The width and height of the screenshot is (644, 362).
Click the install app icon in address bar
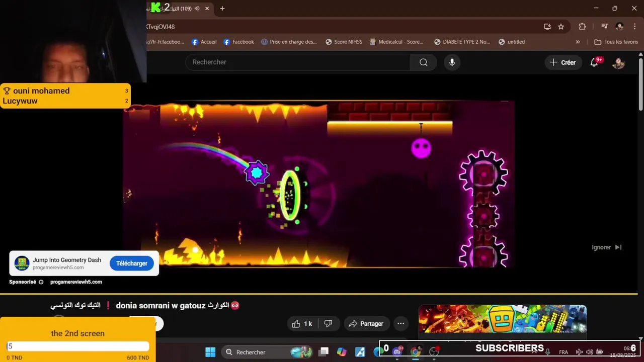pyautogui.click(x=547, y=27)
